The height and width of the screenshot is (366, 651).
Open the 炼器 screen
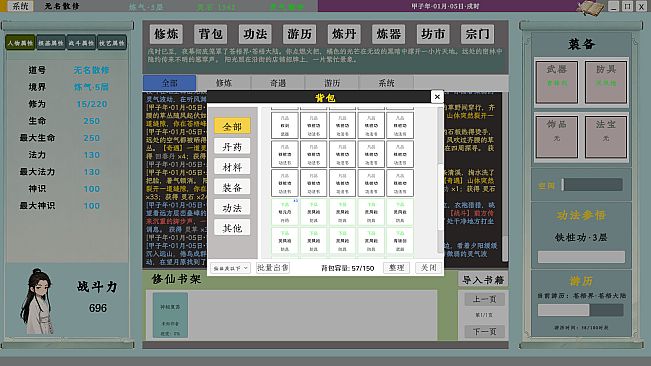click(388, 34)
